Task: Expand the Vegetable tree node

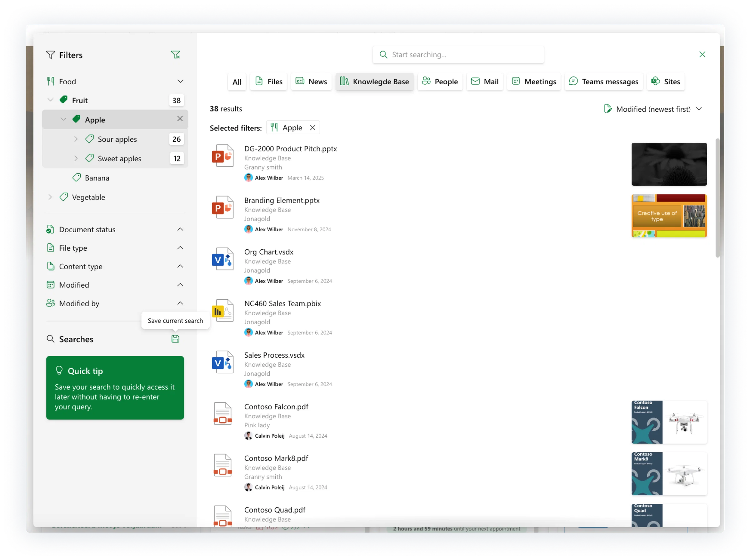Action: tap(50, 197)
